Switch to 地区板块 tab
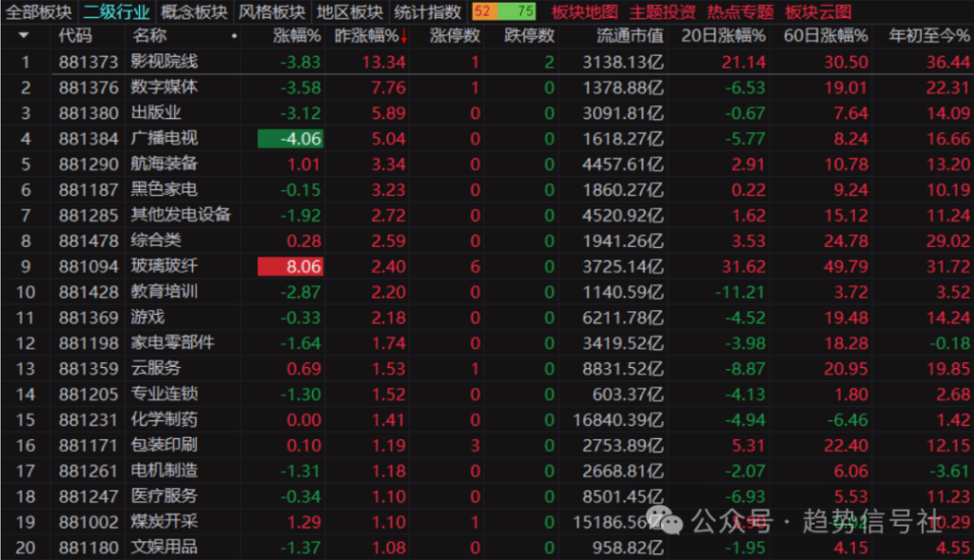Image resolution: width=974 pixels, height=560 pixels. tap(348, 12)
